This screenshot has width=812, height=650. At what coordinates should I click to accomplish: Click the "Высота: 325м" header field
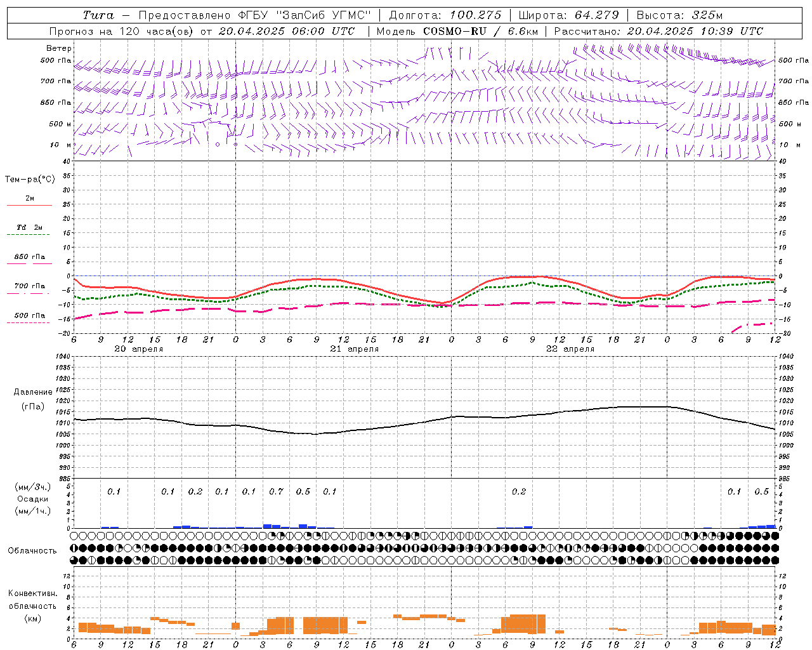click(679, 15)
